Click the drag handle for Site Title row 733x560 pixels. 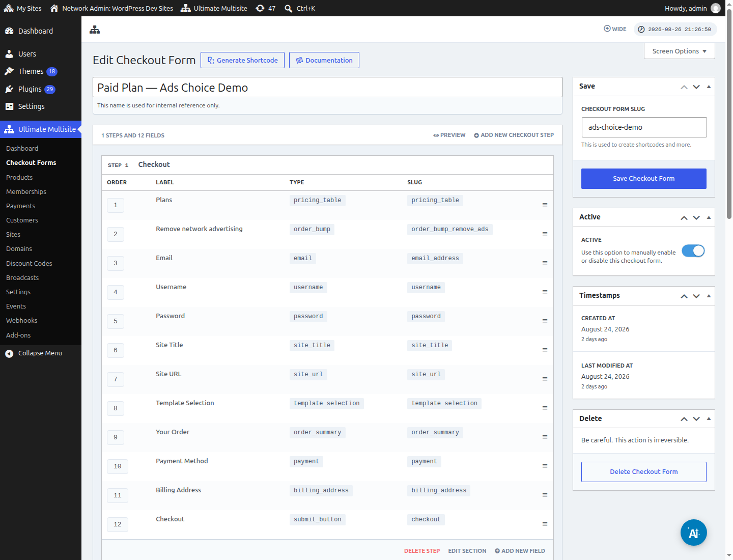coord(545,350)
